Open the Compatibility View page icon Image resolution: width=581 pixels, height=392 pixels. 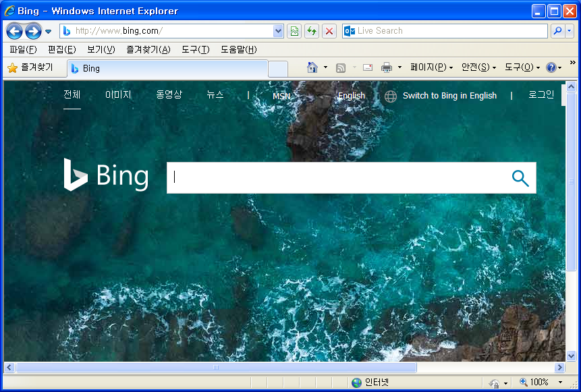tap(294, 31)
